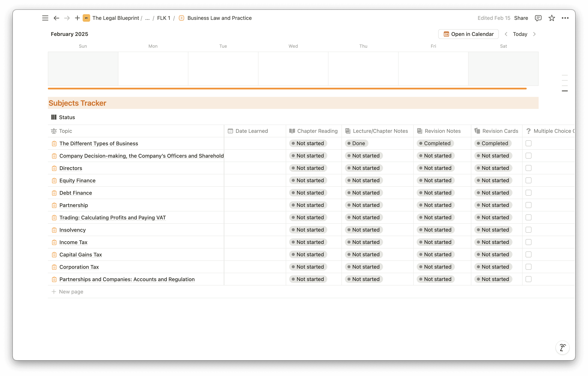Viewport: 588px width, 376px height.
Task: Click the plus icon for new page
Action: coord(77,18)
